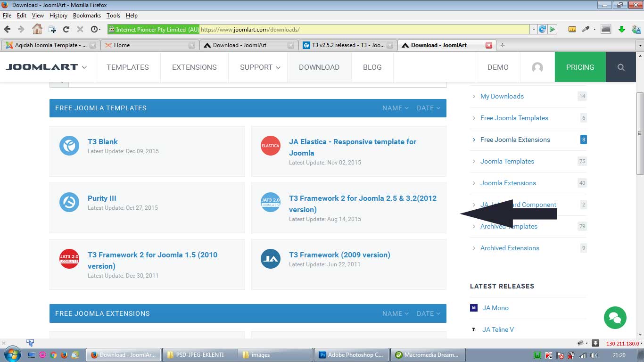Screen dimensions: 644x362
Task: Sort Free Joomla Templates by Name
Action: click(396, 108)
